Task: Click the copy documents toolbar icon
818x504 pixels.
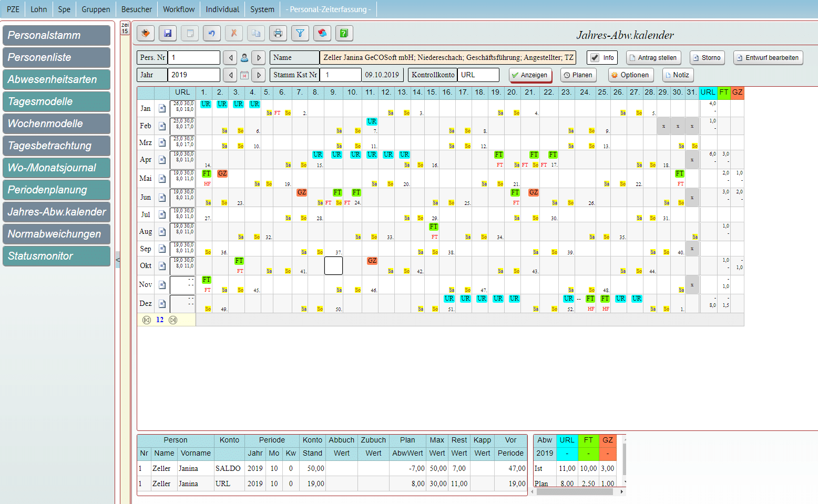Action: pos(256,33)
